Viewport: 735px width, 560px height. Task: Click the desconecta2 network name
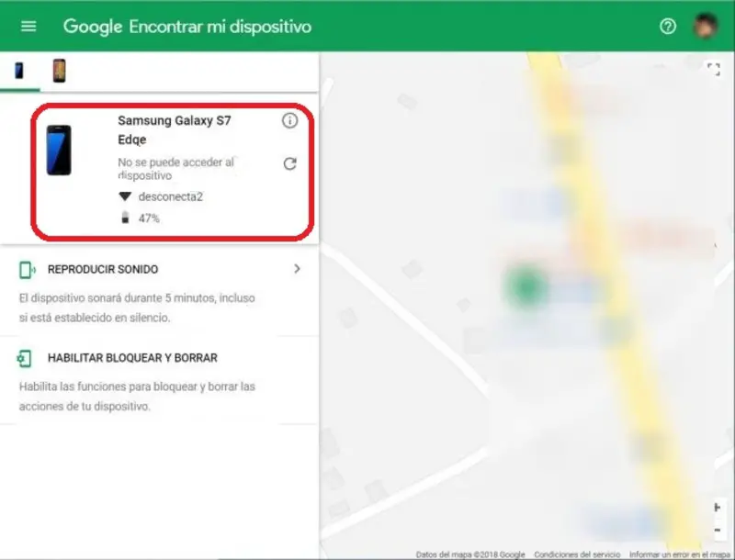click(171, 196)
